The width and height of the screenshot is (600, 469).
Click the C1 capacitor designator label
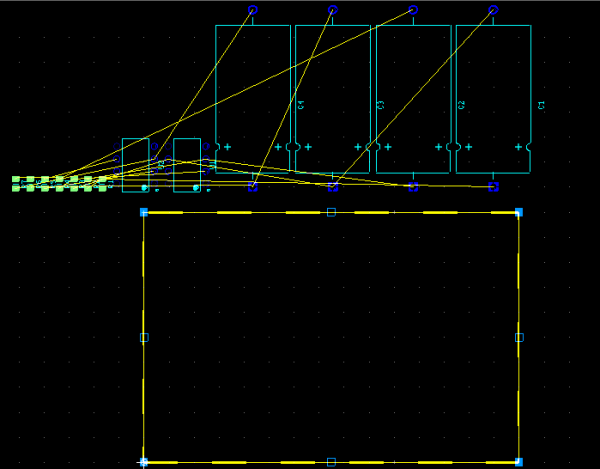(x=540, y=104)
